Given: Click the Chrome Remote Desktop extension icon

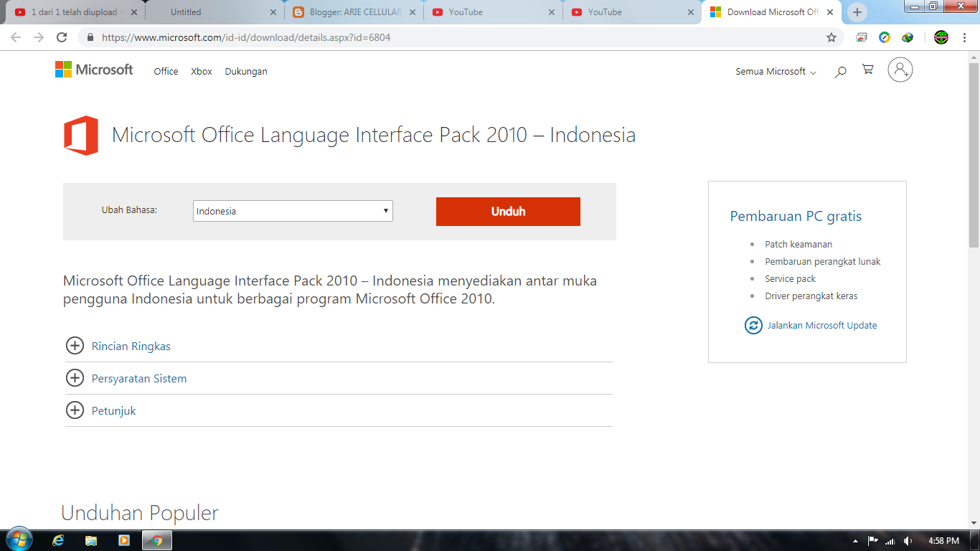Looking at the screenshot, I should pyautogui.click(x=862, y=37).
